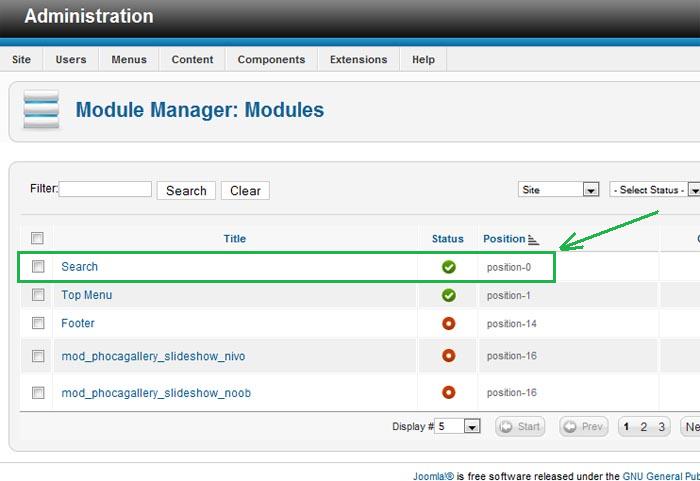Go to page 2 of the module list

644,427
